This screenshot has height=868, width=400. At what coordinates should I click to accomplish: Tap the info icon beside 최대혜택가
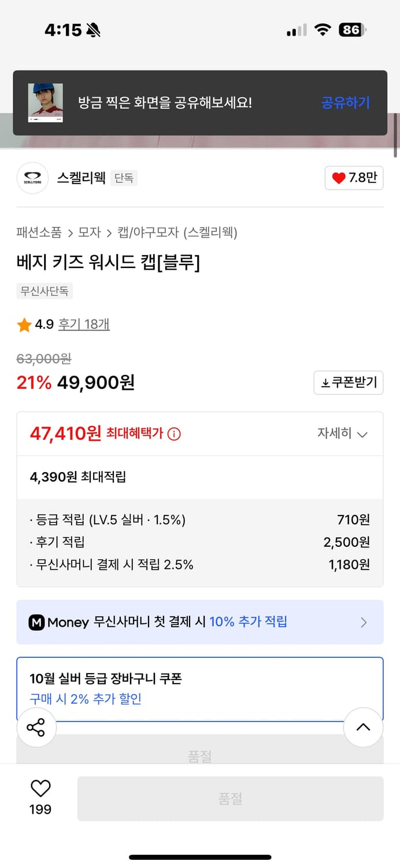pyautogui.click(x=174, y=434)
